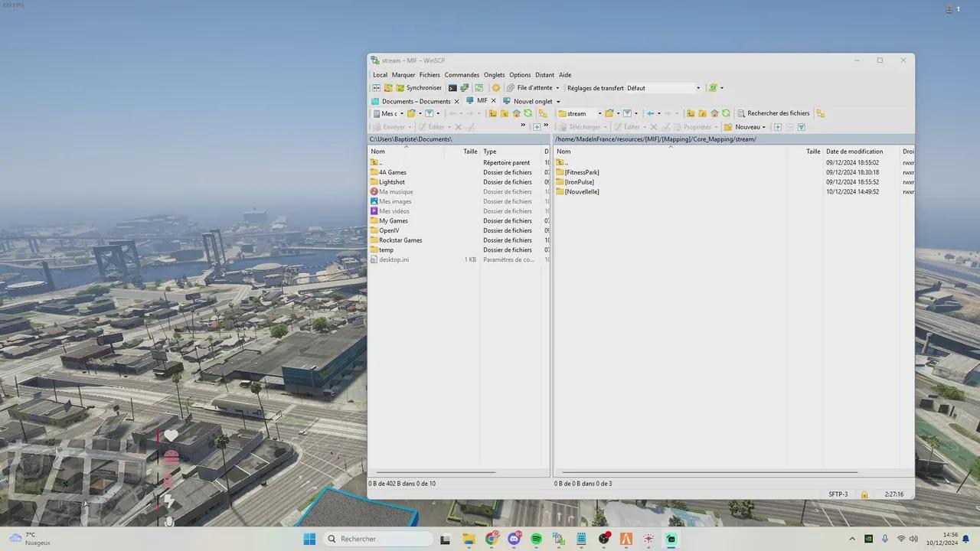Click the green reconnect session icon
Screen dimensions: 980x551
click(x=713, y=88)
